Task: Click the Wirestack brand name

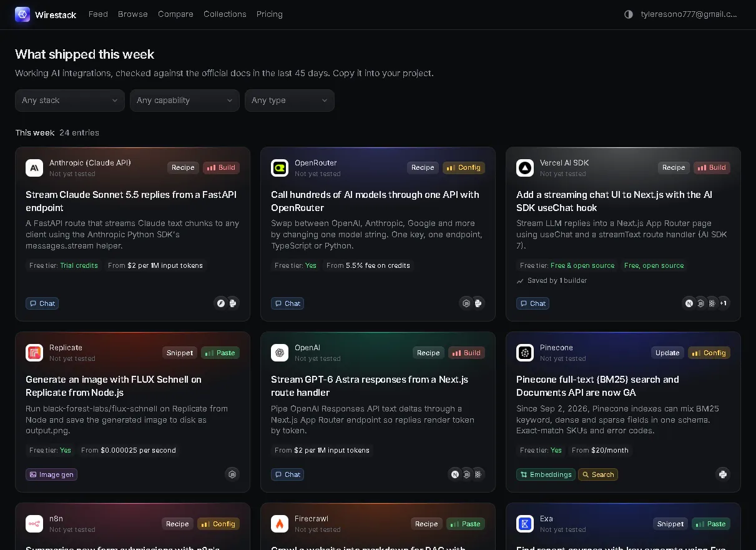Action: click(x=56, y=15)
